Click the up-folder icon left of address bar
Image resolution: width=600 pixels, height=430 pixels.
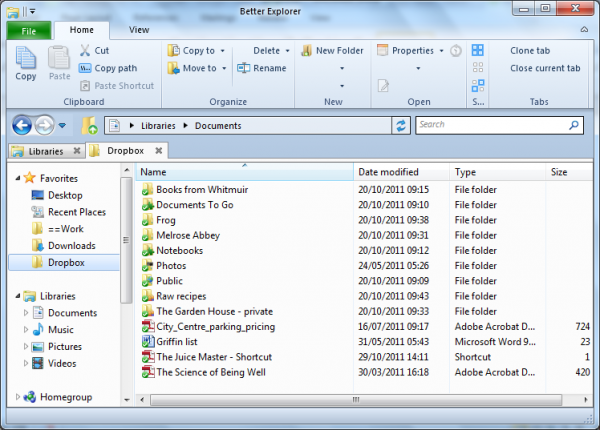[89, 125]
